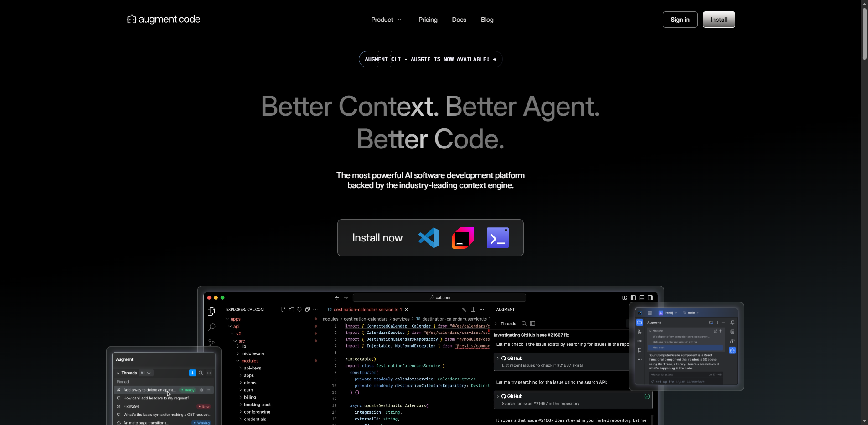Click the customize layout icon in title bar
This screenshot has width=868, height=425.
point(625,297)
